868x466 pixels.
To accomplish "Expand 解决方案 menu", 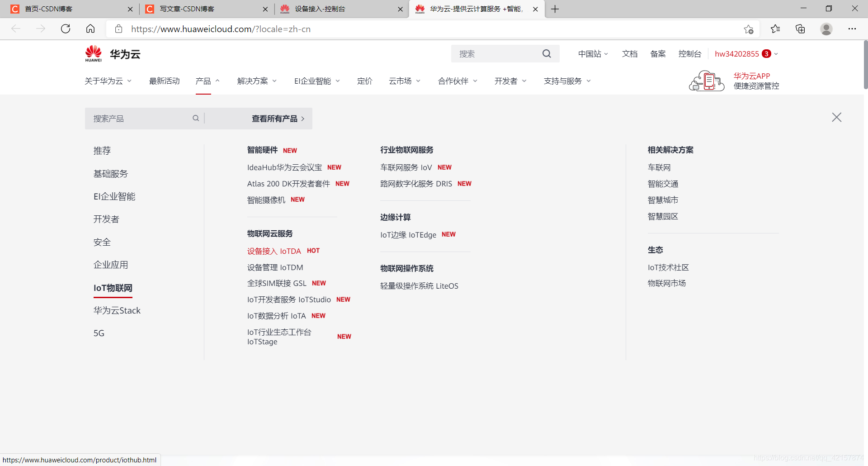I will (x=257, y=81).
